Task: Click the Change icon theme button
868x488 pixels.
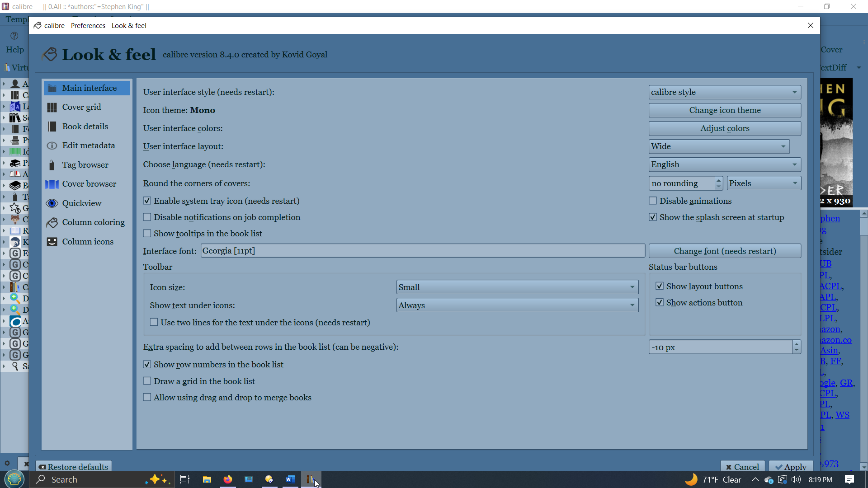Action: pyautogui.click(x=724, y=110)
